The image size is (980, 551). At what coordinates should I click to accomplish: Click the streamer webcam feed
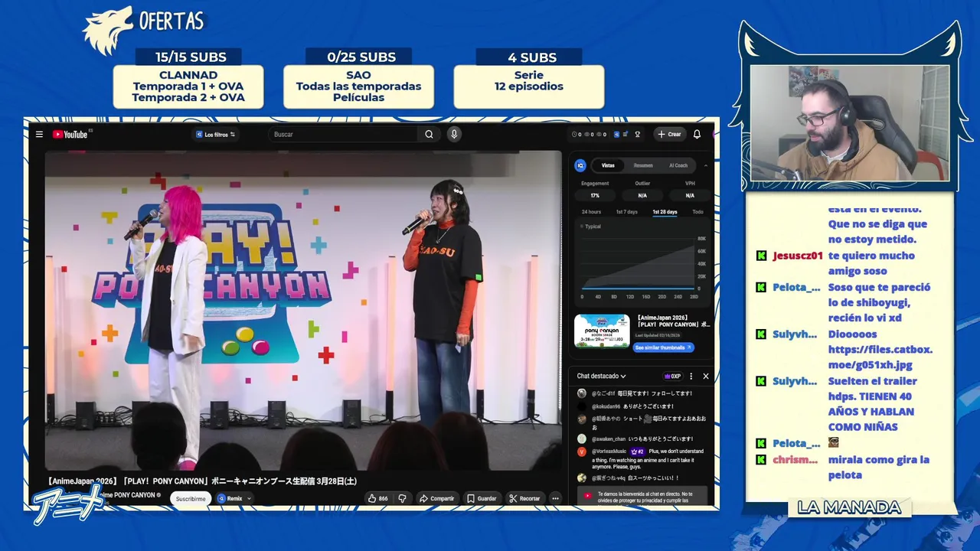[849, 123]
